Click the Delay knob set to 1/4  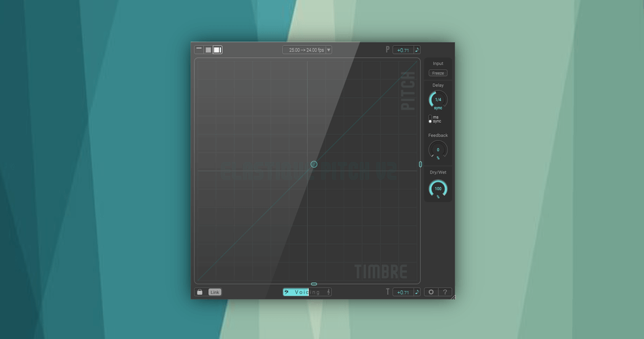point(438,100)
